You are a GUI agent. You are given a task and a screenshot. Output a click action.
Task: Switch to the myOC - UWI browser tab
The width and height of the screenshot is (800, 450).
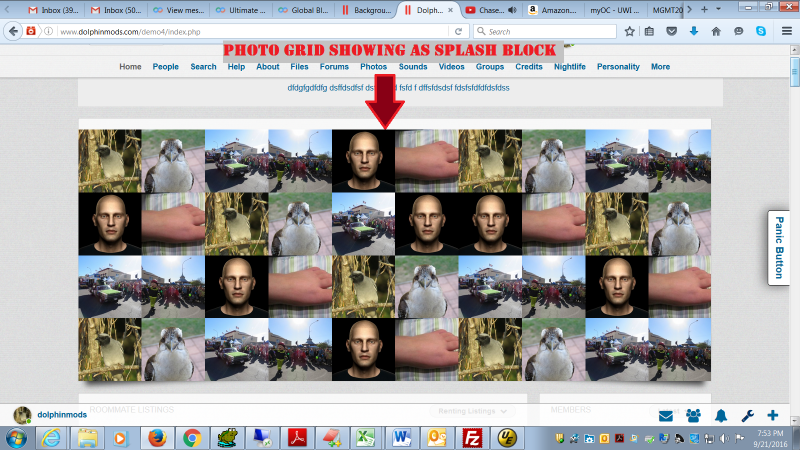[614, 10]
